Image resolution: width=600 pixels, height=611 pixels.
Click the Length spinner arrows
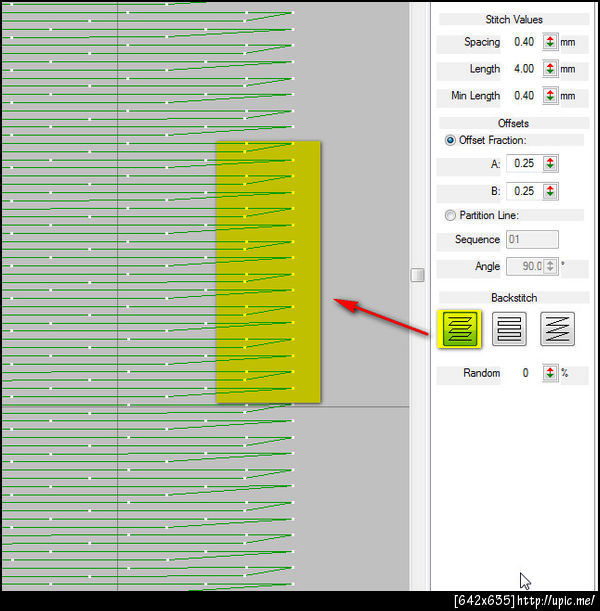click(550, 69)
